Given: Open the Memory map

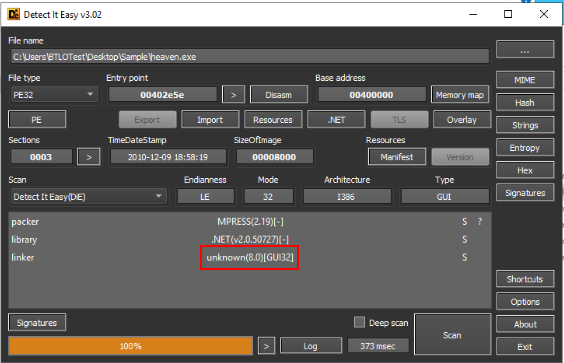Looking at the screenshot, I should click(x=460, y=95).
